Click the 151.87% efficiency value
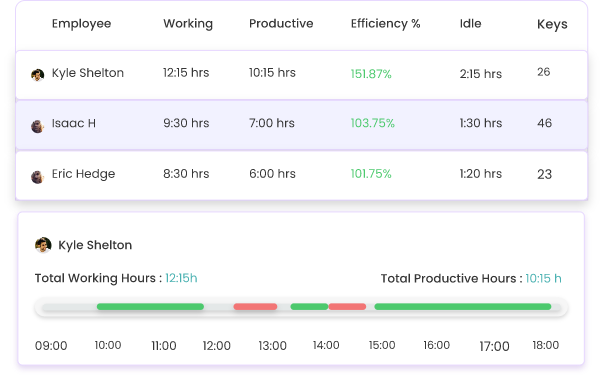The image size is (604, 378). pos(371,74)
